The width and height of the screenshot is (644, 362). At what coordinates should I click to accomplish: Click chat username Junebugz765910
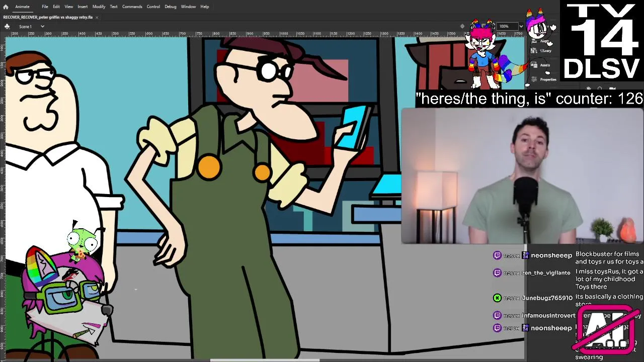547,298
